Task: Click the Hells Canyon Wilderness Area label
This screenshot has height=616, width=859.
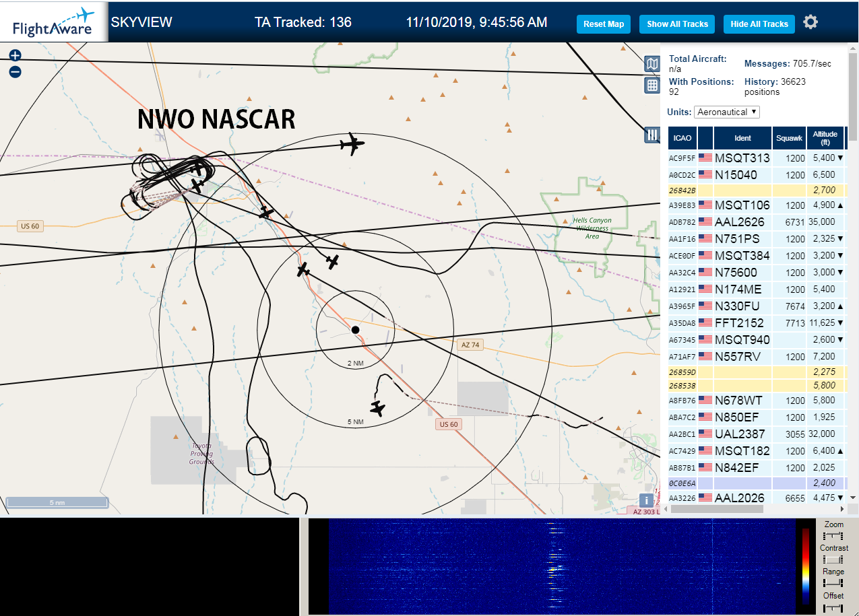Action: (592, 228)
